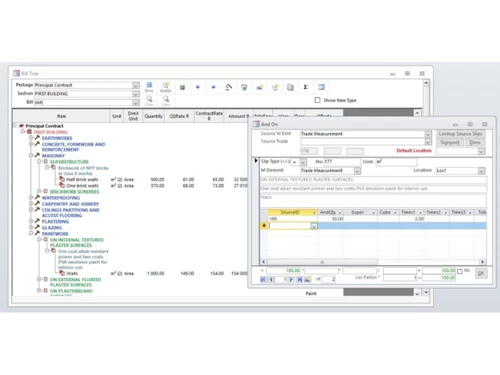Click the first magnifier View icon
This screenshot has width=500, height=375.
[x=149, y=99]
